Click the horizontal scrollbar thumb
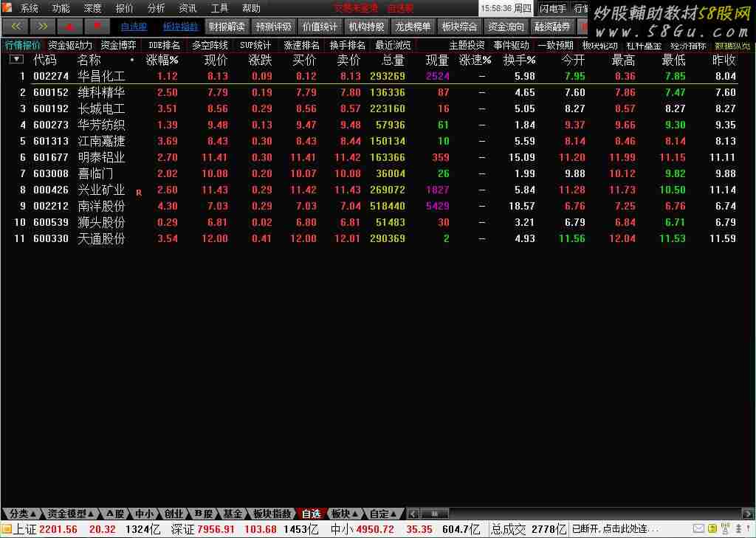The width and height of the screenshot is (756, 538). click(434, 514)
